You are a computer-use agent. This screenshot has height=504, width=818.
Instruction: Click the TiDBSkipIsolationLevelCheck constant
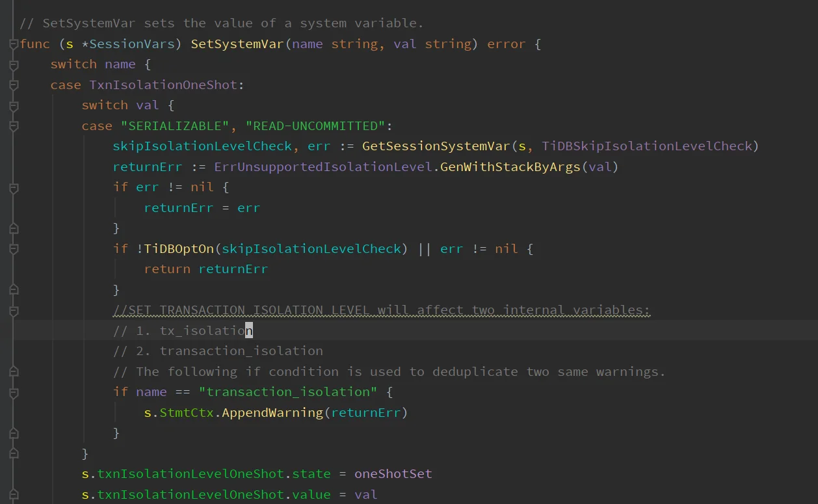click(x=646, y=146)
